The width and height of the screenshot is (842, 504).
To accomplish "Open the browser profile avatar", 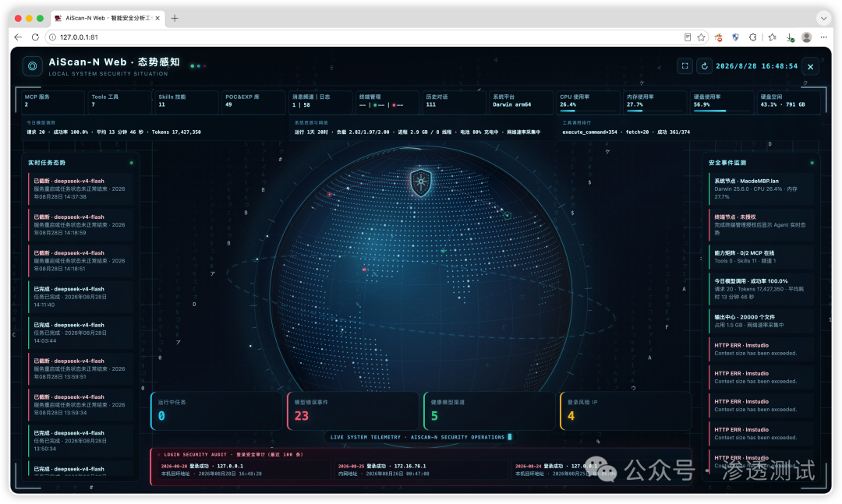I will 807,37.
